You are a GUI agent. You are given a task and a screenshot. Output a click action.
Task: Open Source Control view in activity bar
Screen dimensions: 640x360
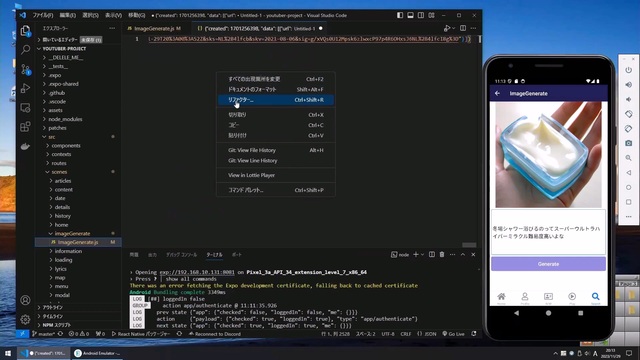pos(25,69)
